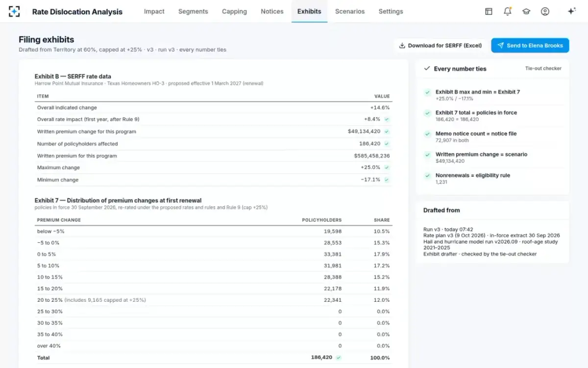Screen dimensions: 588x368
Task: Click check mark beside $49,134,420 value
Action: 387,131
